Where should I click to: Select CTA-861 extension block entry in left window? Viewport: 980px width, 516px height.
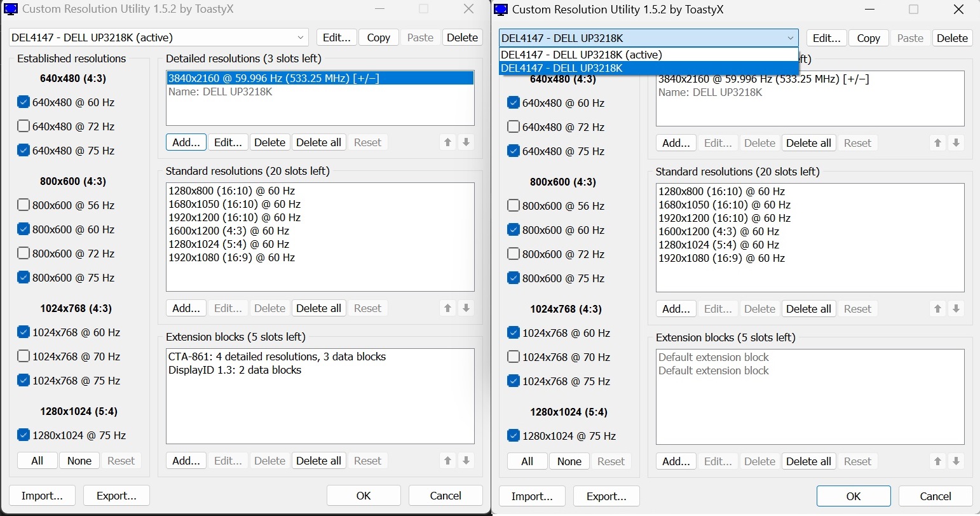point(277,356)
